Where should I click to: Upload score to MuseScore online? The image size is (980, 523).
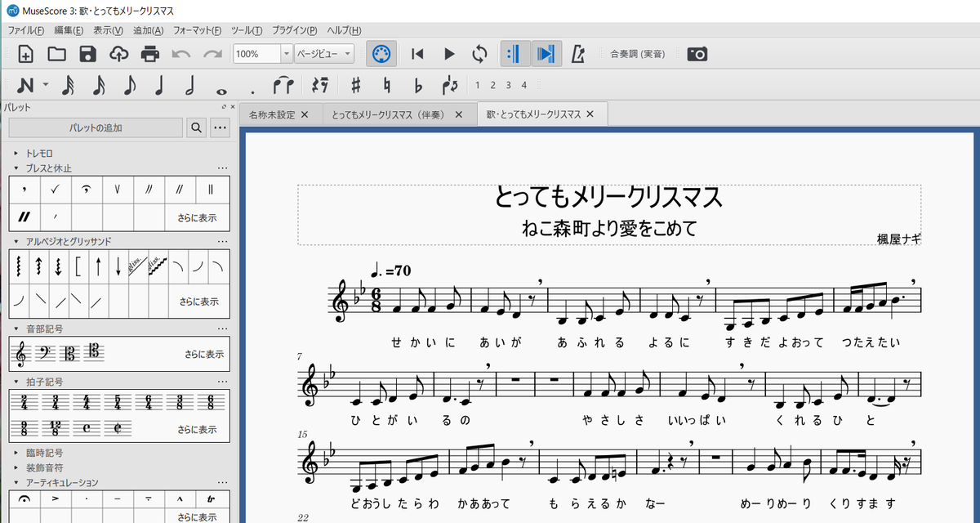click(119, 54)
